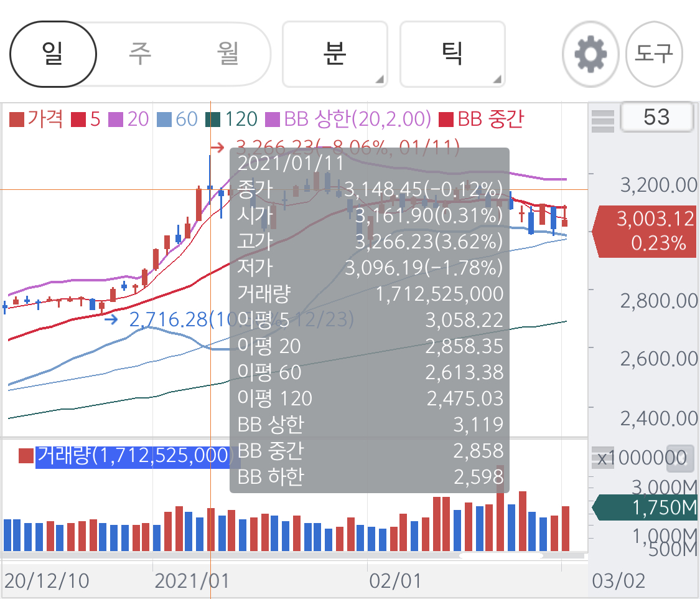Screen dimensions: 700x599
Task: Click the BB 중간 2,858 tooltip row
Action: click(x=370, y=451)
